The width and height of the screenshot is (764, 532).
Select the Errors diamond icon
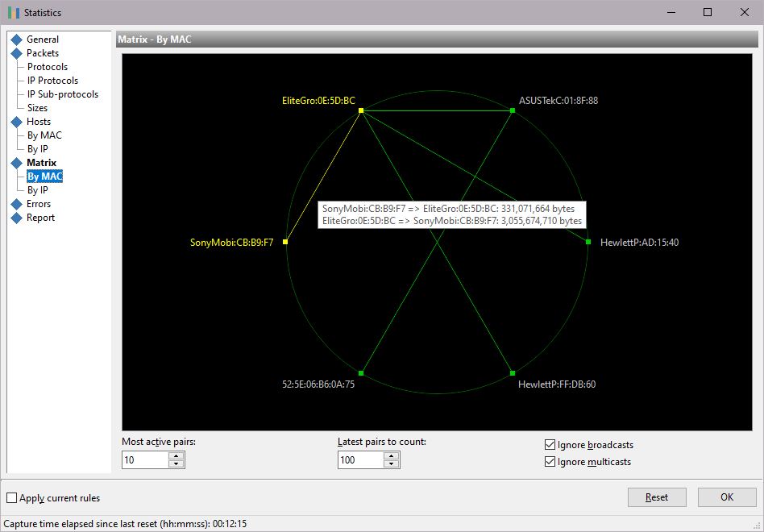pyautogui.click(x=19, y=203)
